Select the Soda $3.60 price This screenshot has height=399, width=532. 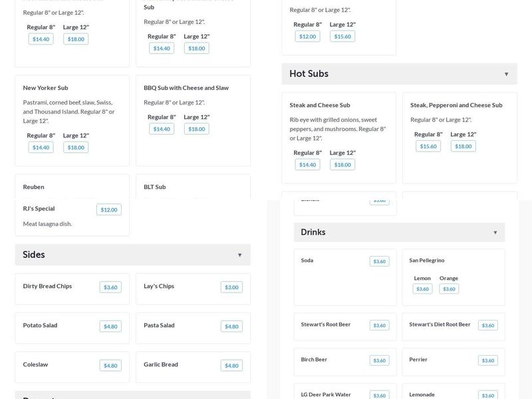[x=379, y=261]
